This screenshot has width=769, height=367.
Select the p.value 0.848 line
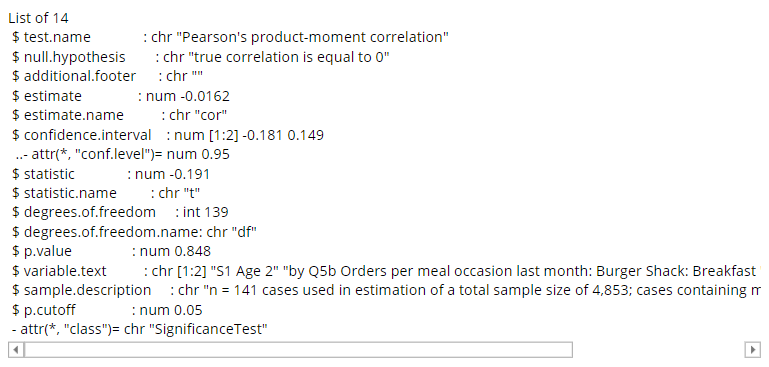point(111,252)
